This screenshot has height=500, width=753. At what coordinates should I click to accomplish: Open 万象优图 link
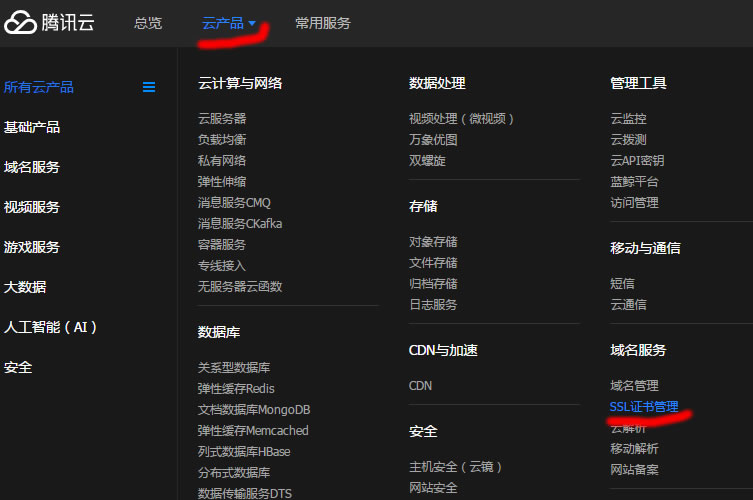coord(433,140)
